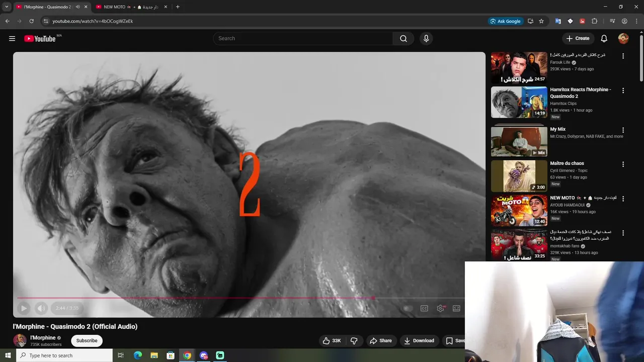Open the l'Morphine channel avatar
644x362 pixels.
pyautogui.click(x=20, y=340)
